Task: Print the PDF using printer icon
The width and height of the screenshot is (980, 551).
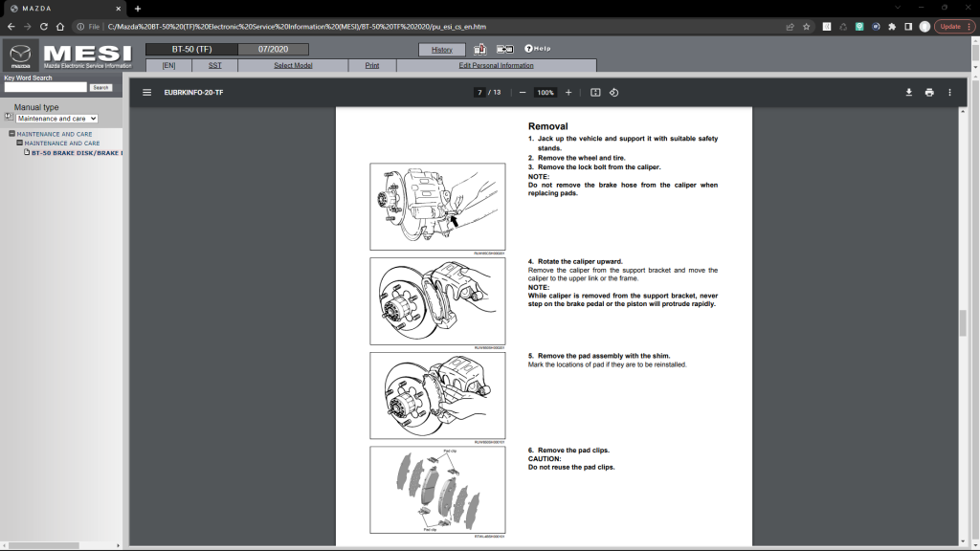Action: coord(929,93)
